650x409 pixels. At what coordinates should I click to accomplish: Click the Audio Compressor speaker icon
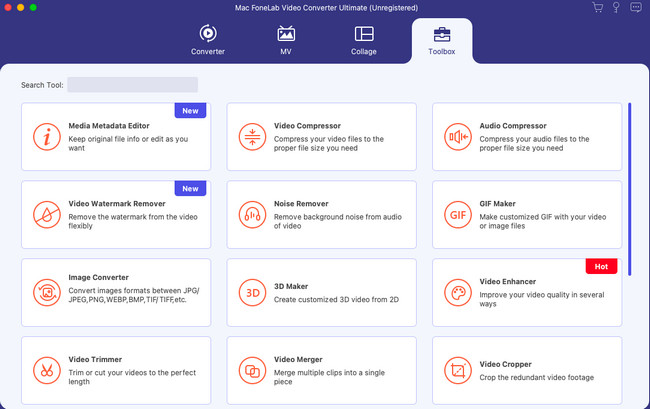(x=458, y=137)
